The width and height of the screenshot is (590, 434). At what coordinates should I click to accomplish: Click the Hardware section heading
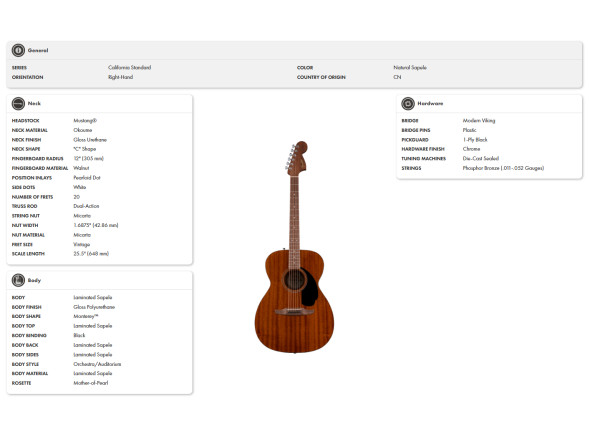pos(430,103)
